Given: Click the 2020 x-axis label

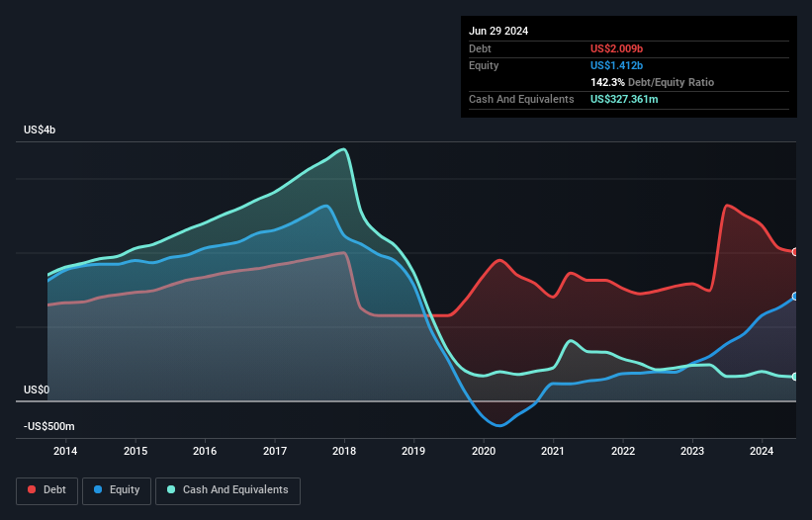Looking at the screenshot, I should click(484, 451).
